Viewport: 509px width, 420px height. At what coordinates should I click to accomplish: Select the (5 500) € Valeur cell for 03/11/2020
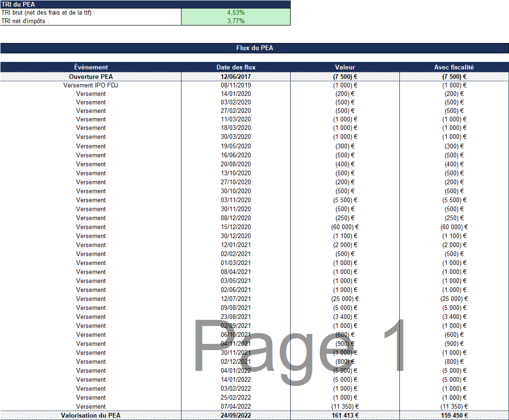[345, 200]
